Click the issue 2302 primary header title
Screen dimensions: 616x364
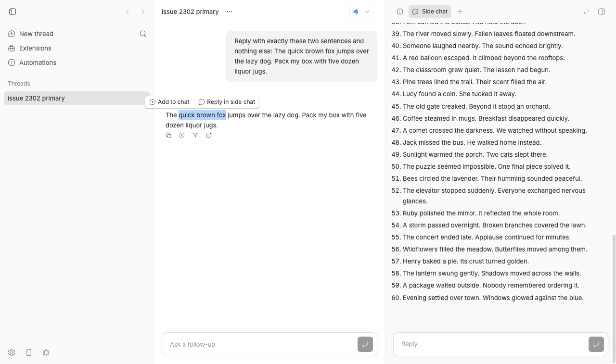click(190, 12)
